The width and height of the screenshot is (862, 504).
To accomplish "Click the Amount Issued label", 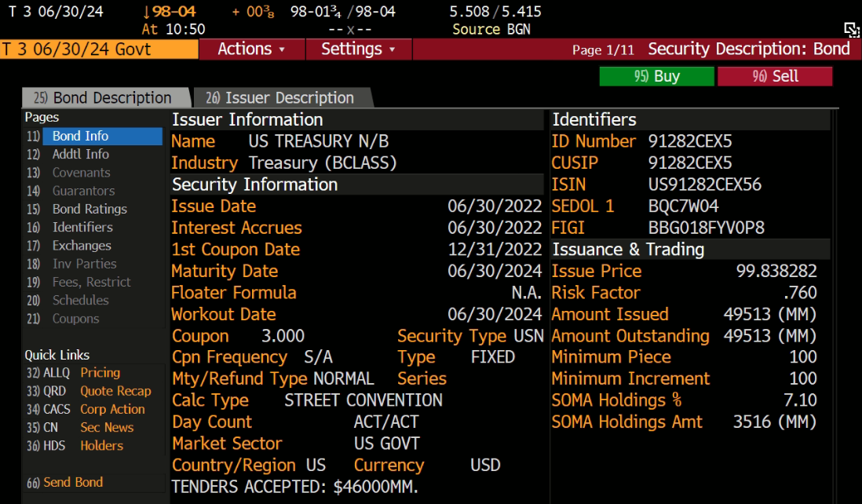I will pos(610,314).
